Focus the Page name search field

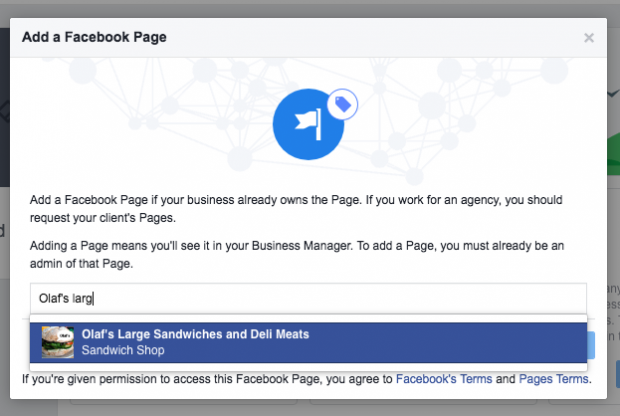click(x=308, y=298)
